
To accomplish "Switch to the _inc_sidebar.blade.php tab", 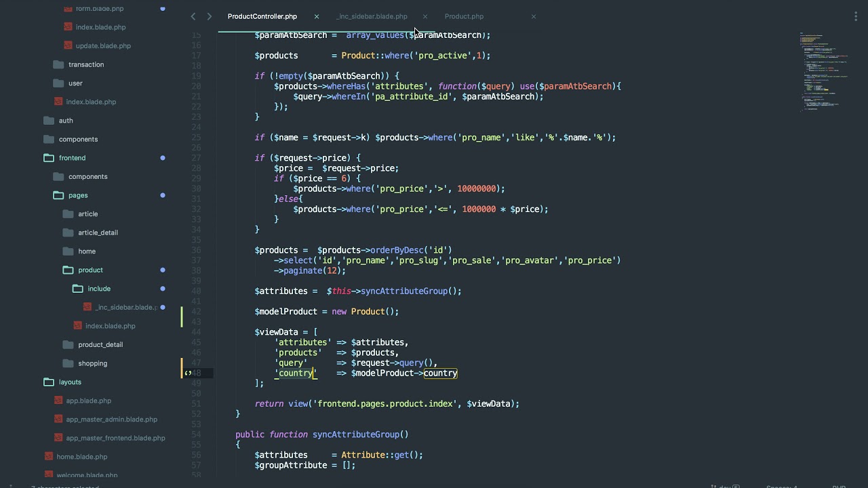I will click(372, 16).
